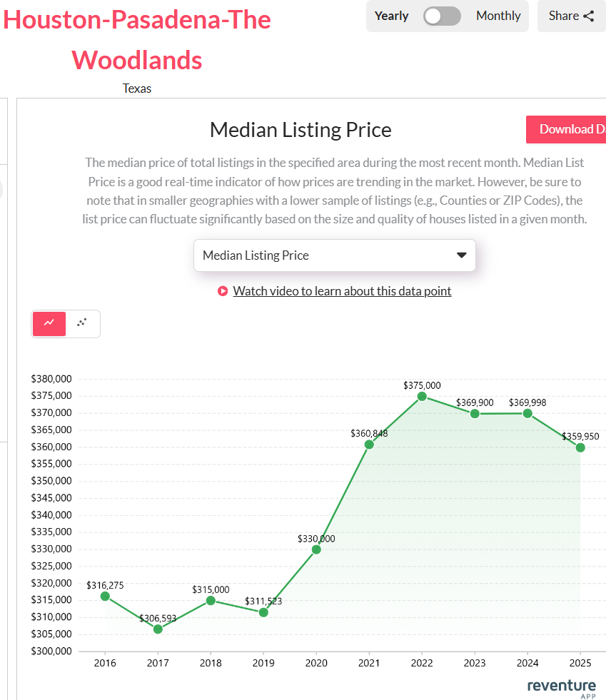Click the Yearly label
The image size is (606, 700).
pos(391,15)
